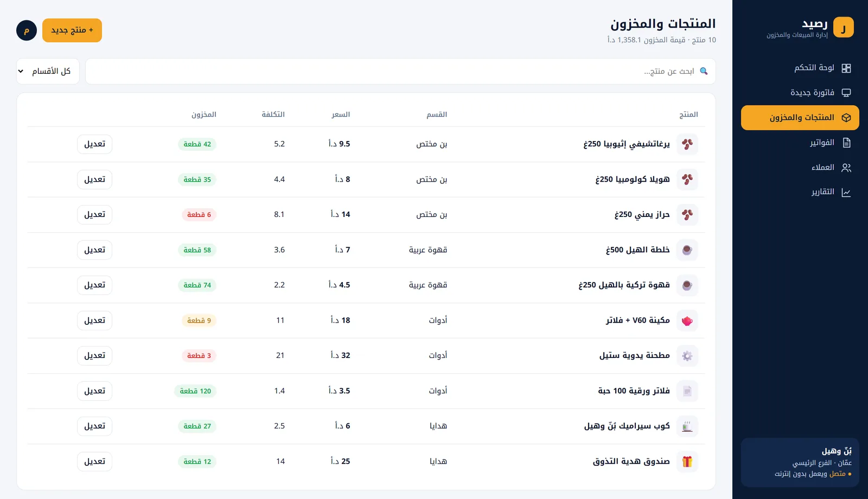Click the gear icon of مطحنة يدوية
This screenshot has height=499, width=868.
tap(687, 356)
